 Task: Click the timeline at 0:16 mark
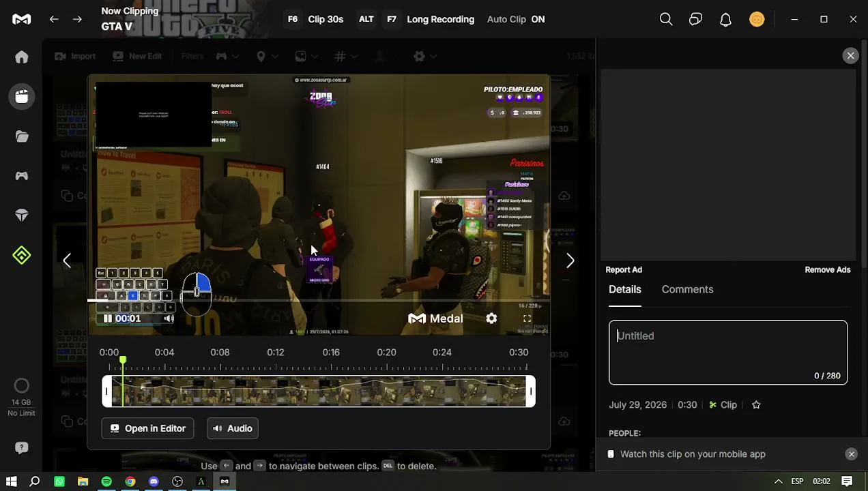pos(331,353)
